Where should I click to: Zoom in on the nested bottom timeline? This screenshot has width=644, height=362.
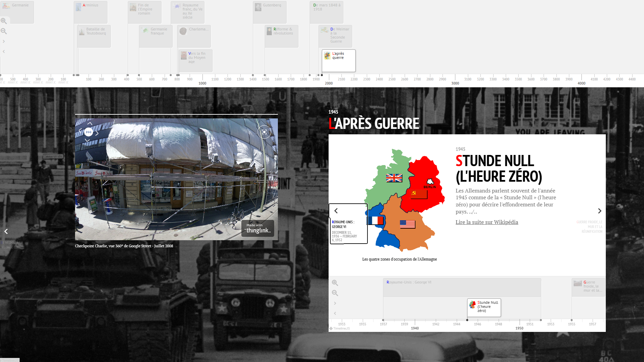tap(335, 283)
